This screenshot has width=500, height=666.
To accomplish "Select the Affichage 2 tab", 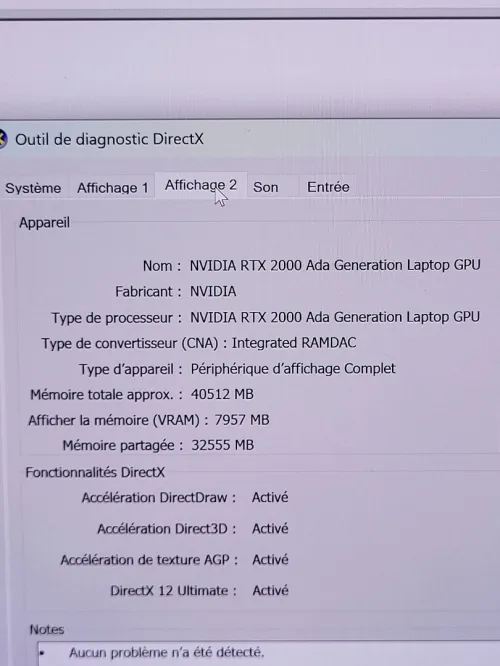I will coord(201,185).
